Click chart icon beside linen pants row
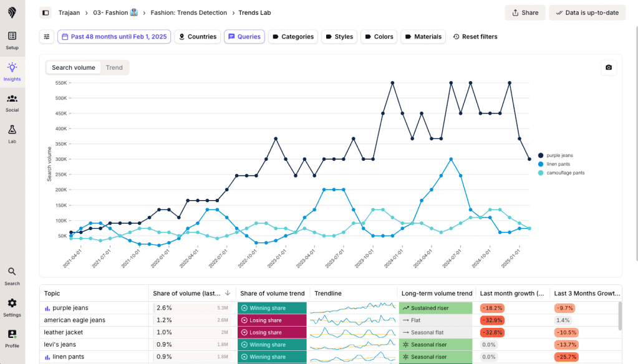Image resolution: width=638 pixels, height=364 pixels. (x=47, y=357)
